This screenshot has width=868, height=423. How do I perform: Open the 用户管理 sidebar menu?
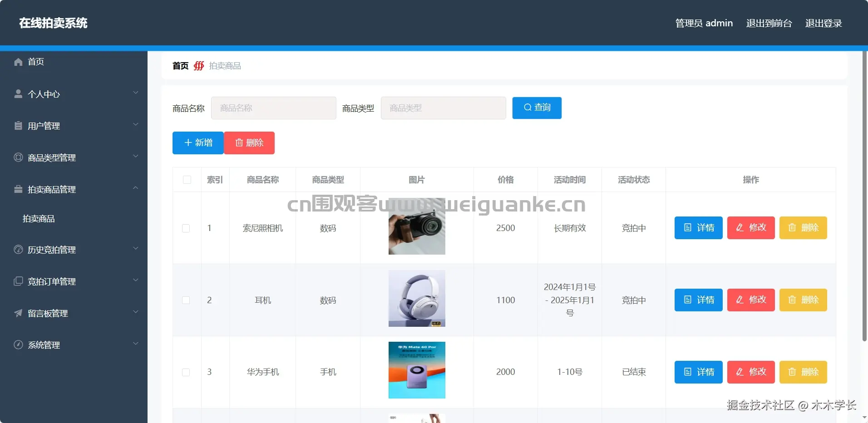(74, 126)
